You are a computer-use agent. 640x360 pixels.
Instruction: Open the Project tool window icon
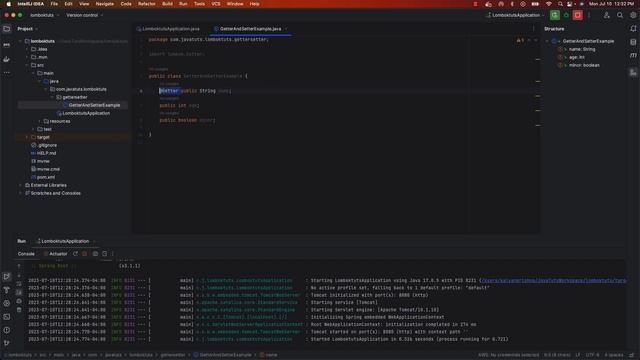pyautogui.click(x=7, y=29)
